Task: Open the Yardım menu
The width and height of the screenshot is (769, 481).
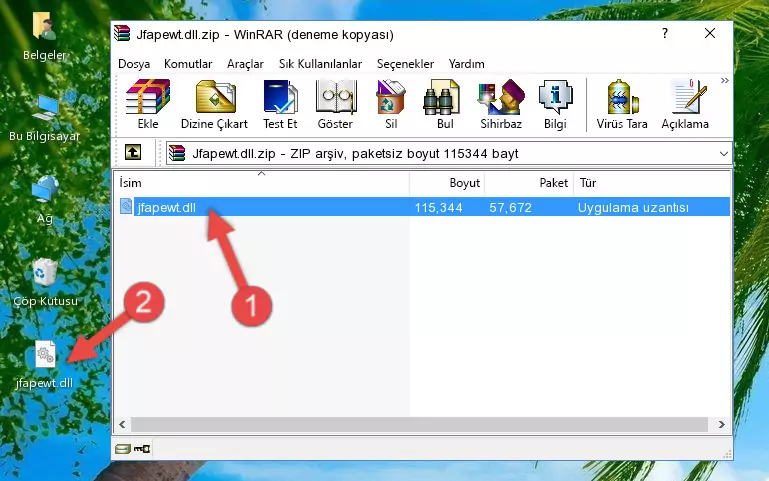Action: click(466, 64)
